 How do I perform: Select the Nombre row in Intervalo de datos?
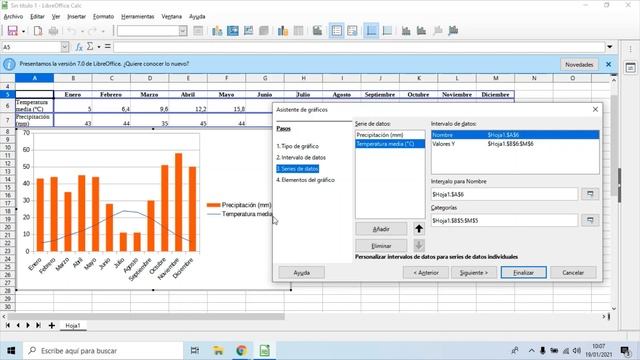(x=515, y=135)
